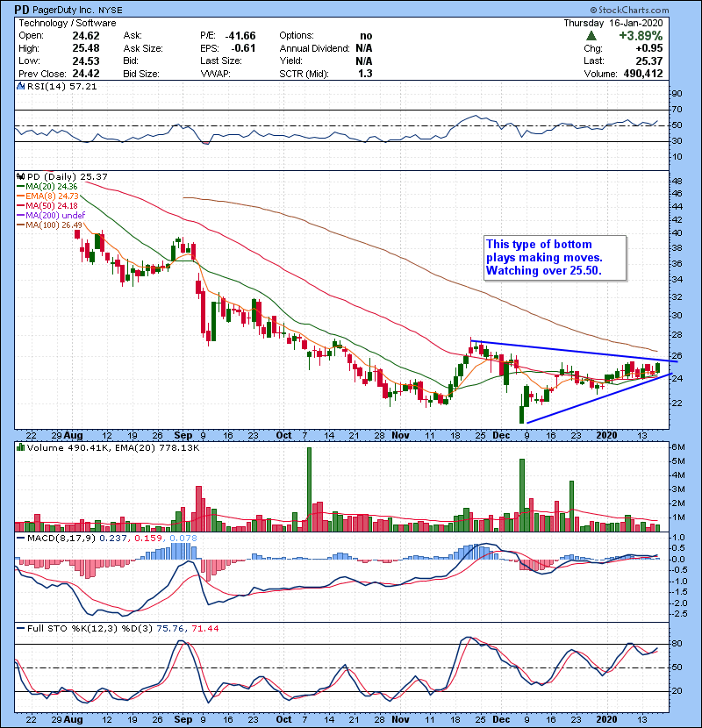Screen dimensions: 702x728
Task: Click the candlestick icon beside PD (Daily)
Action: [x=21, y=176]
